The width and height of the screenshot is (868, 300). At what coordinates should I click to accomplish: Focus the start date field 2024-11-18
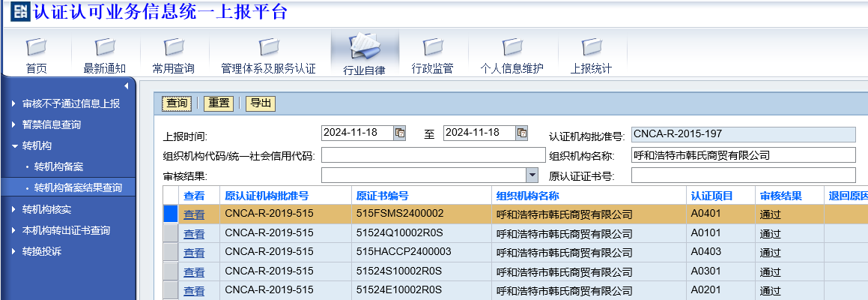coord(357,133)
